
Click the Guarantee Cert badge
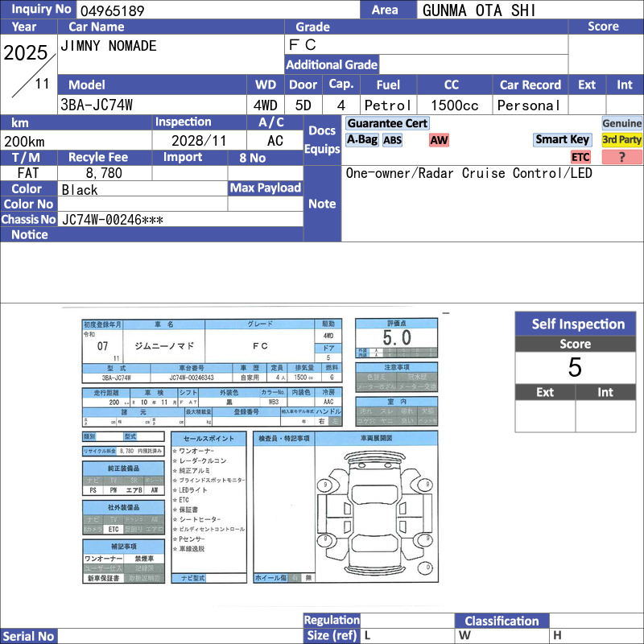387,123
